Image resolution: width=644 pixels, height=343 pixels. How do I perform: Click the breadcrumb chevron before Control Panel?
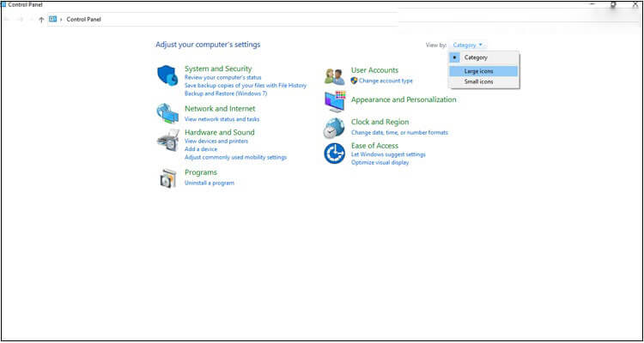click(61, 19)
